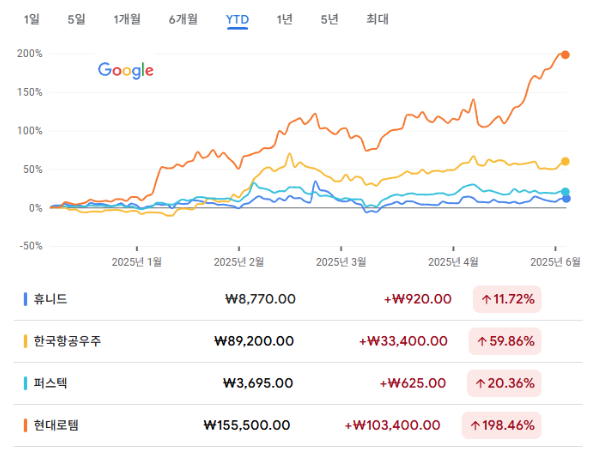Open the 현대로템 stock entry

pos(298,425)
